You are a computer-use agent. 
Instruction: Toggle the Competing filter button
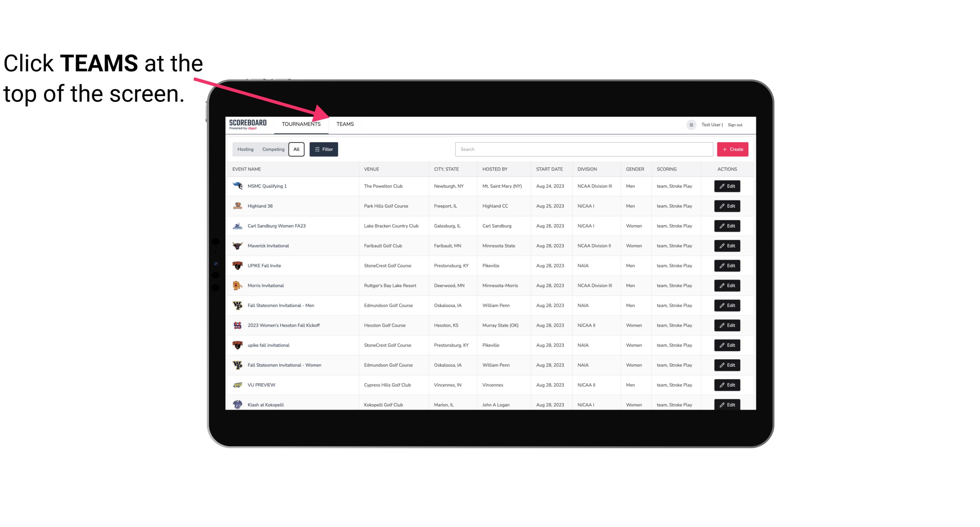point(272,149)
